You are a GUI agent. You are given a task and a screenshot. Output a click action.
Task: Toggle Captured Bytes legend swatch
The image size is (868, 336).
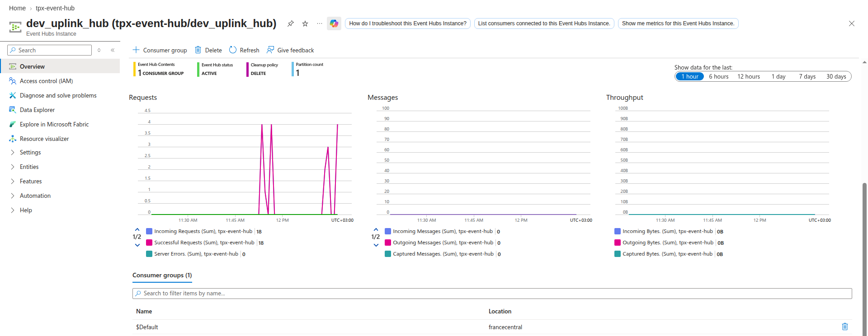point(618,254)
